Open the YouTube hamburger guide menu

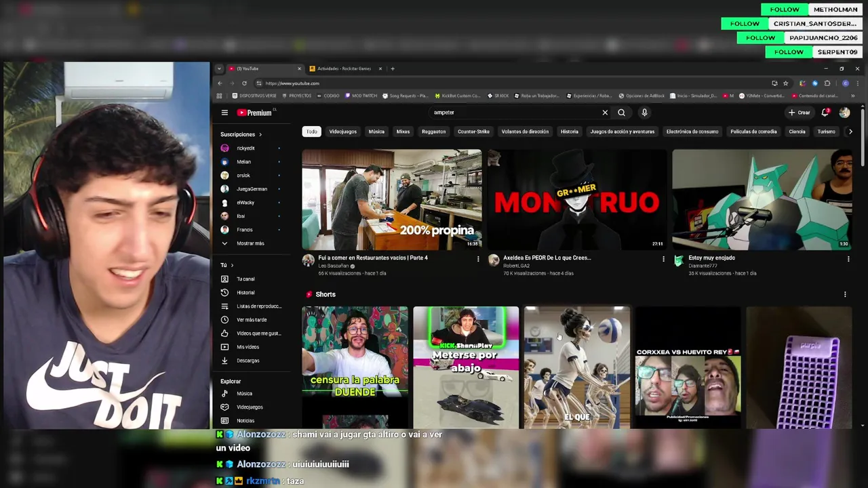pos(224,113)
